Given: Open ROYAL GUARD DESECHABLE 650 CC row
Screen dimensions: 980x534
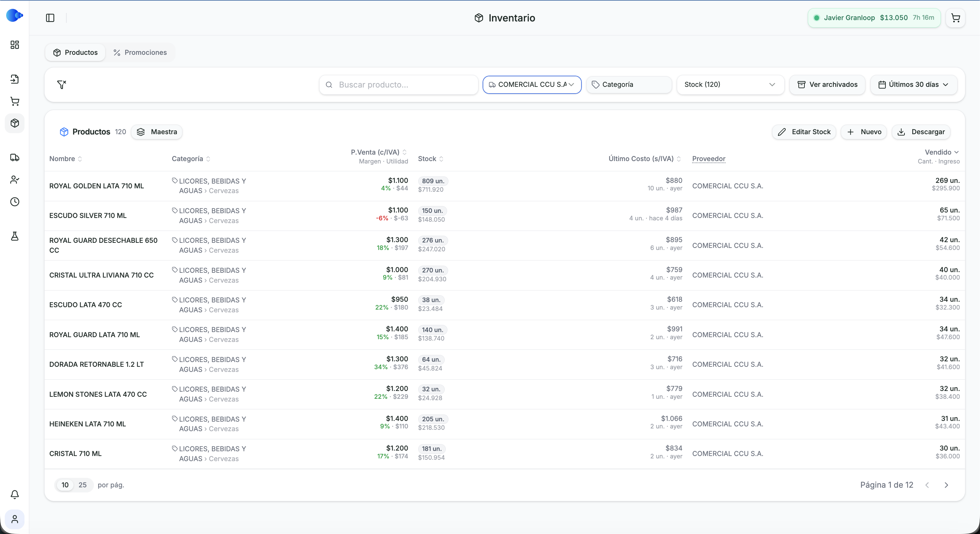Looking at the screenshot, I should (504, 245).
